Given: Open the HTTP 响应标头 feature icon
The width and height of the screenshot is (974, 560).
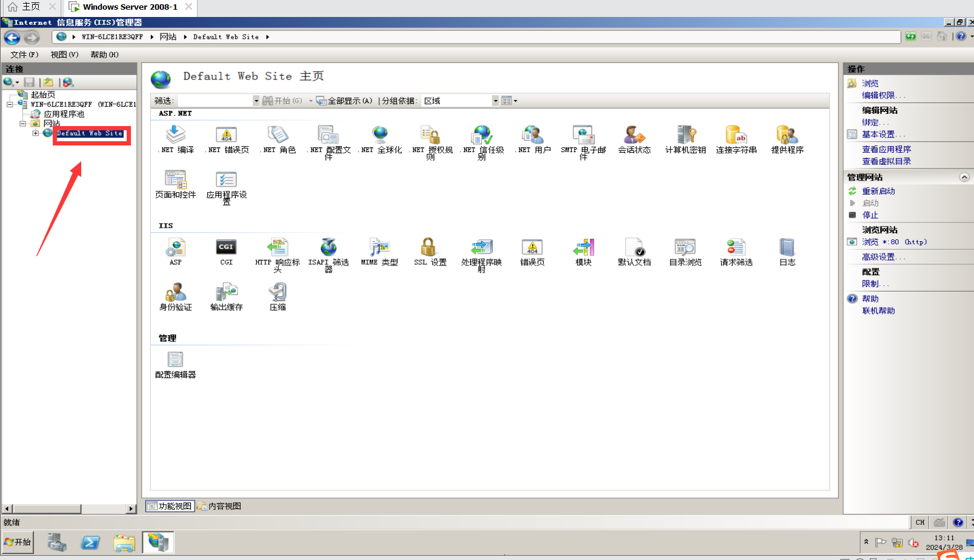Looking at the screenshot, I should pyautogui.click(x=278, y=255).
